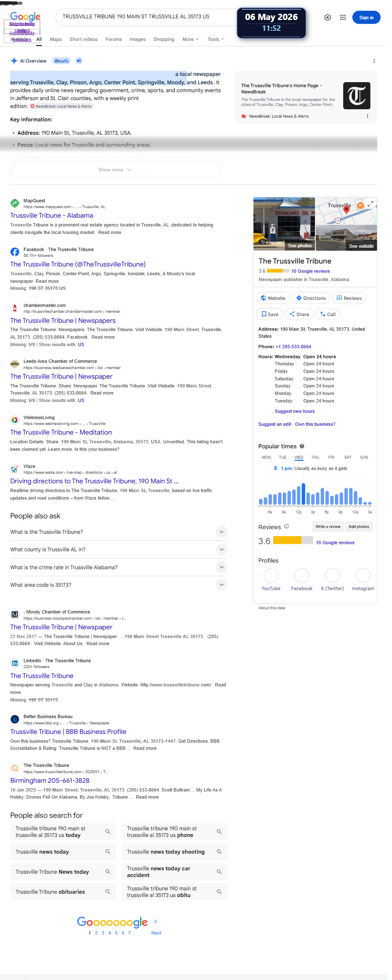Click the Popular times help question icon
The image size is (392, 980).
(302, 446)
